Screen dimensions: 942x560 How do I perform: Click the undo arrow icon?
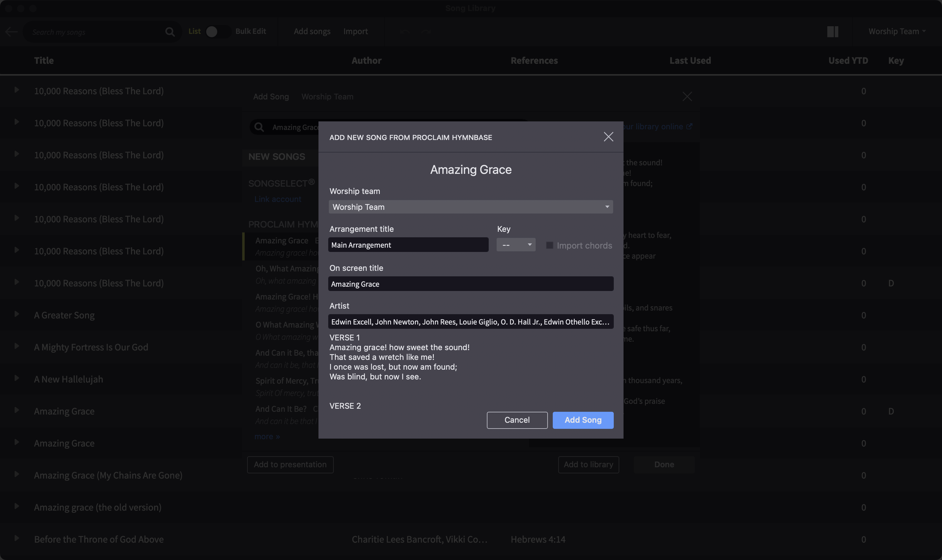(405, 32)
